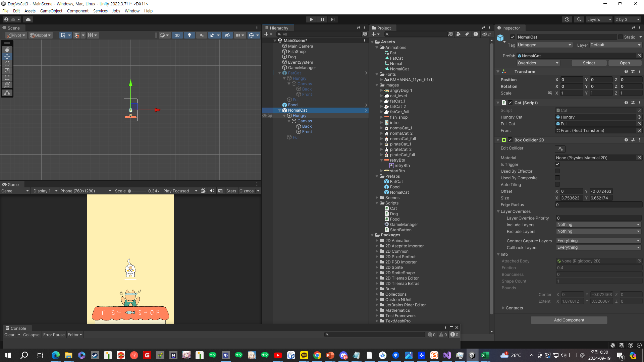Open the Tag dropdown
Viewport: 644px width, 362px height.
pos(544,45)
